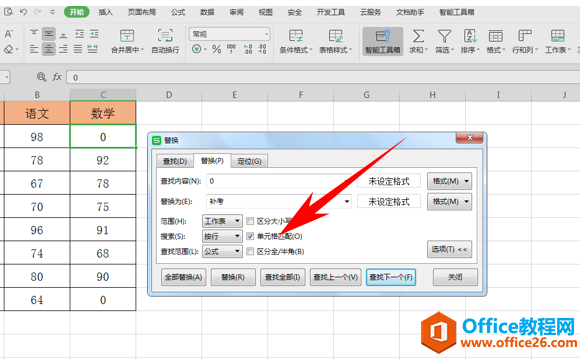Open the 工作表 worksheet tool
This screenshot has width=584, height=360.
point(558,41)
